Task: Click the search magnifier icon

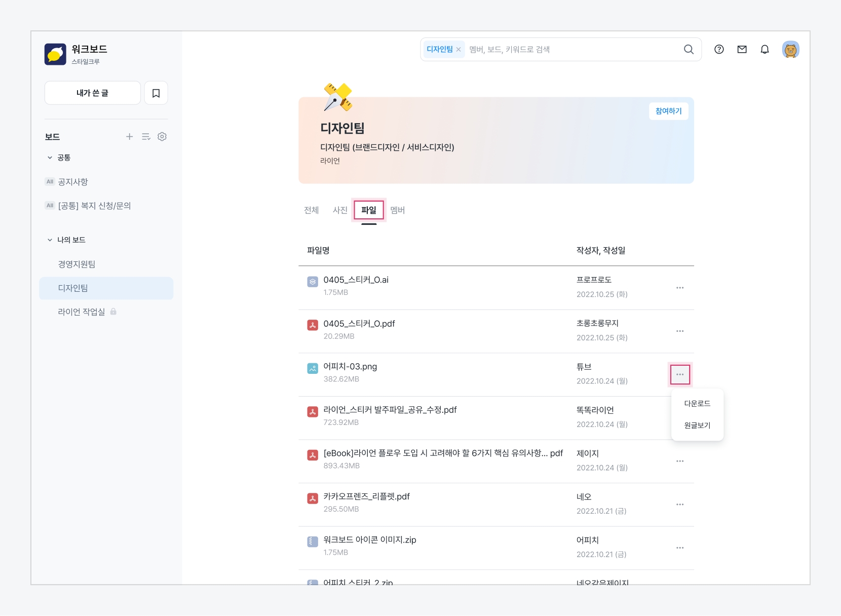Action: point(689,50)
